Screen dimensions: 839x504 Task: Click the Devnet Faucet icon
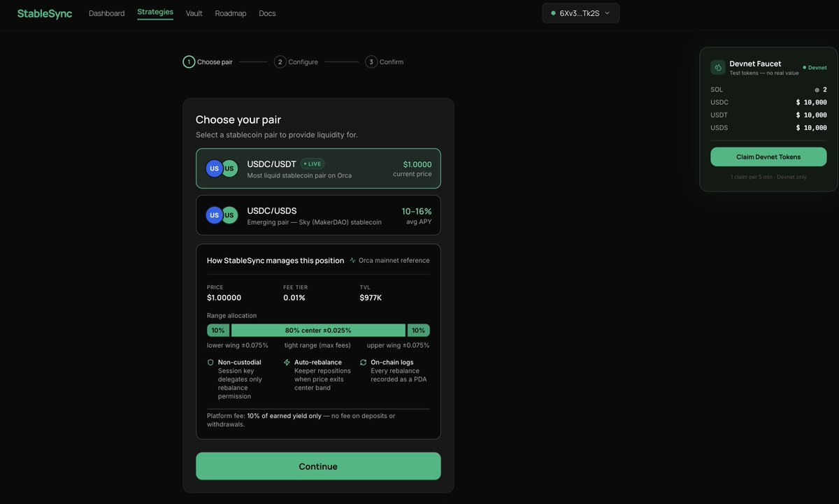coord(718,67)
